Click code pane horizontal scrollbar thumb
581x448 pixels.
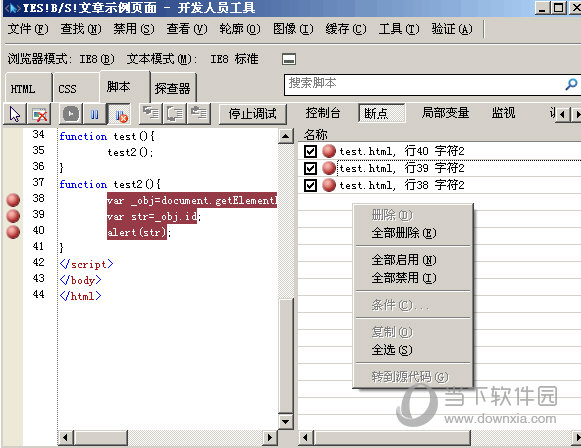click(x=101, y=438)
